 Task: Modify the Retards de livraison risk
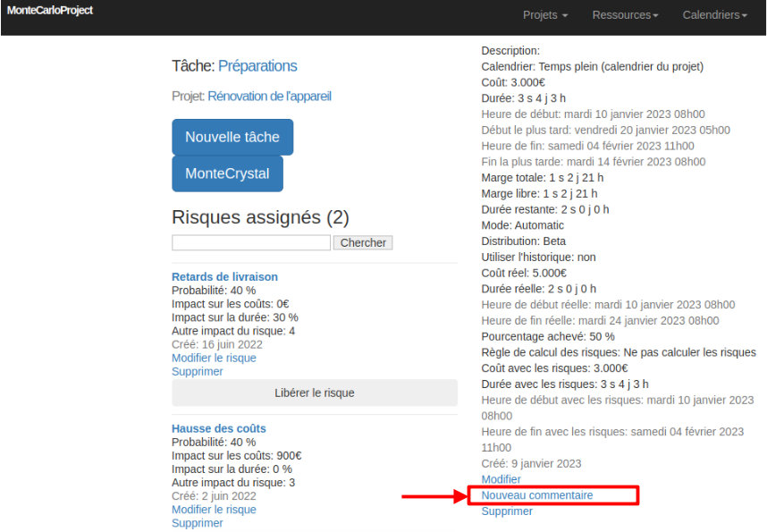[x=214, y=358]
